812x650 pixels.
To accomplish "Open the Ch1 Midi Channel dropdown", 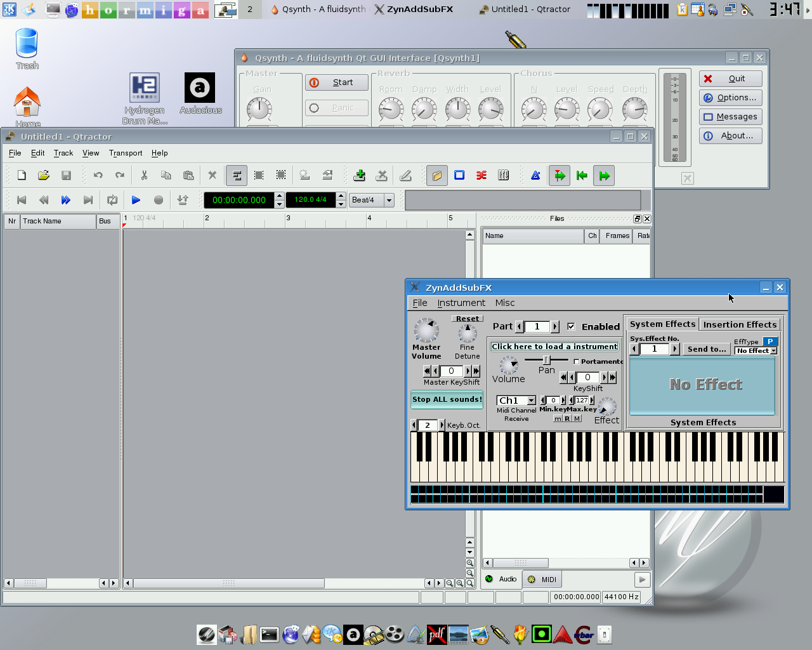I will point(516,401).
